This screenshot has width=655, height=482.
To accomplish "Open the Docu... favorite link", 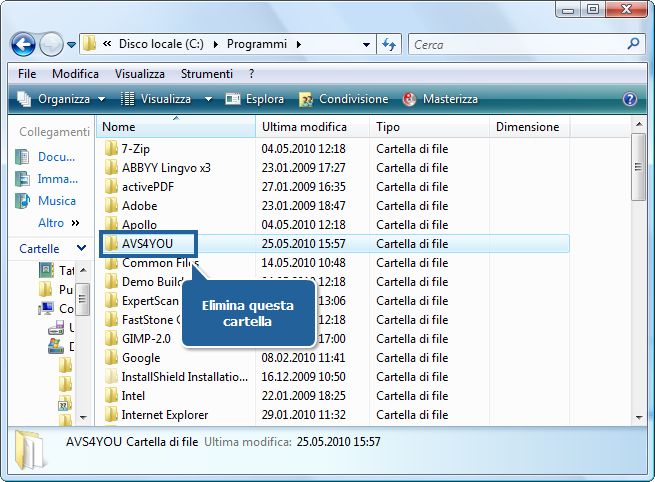I will pos(46,157).
